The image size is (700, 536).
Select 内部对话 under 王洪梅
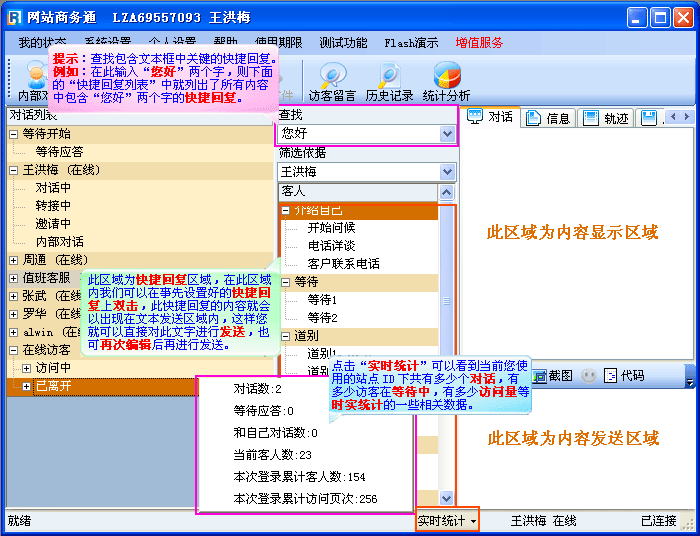click(59, 242)
